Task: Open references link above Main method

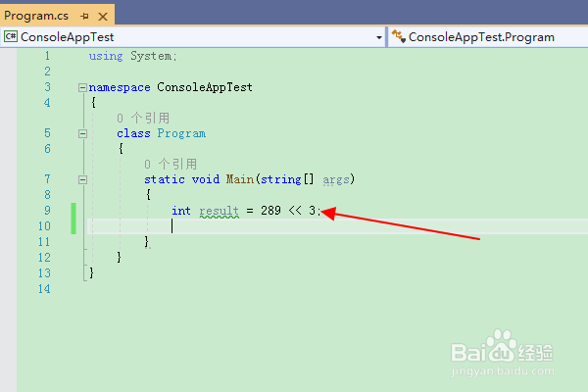Action: 171,164
